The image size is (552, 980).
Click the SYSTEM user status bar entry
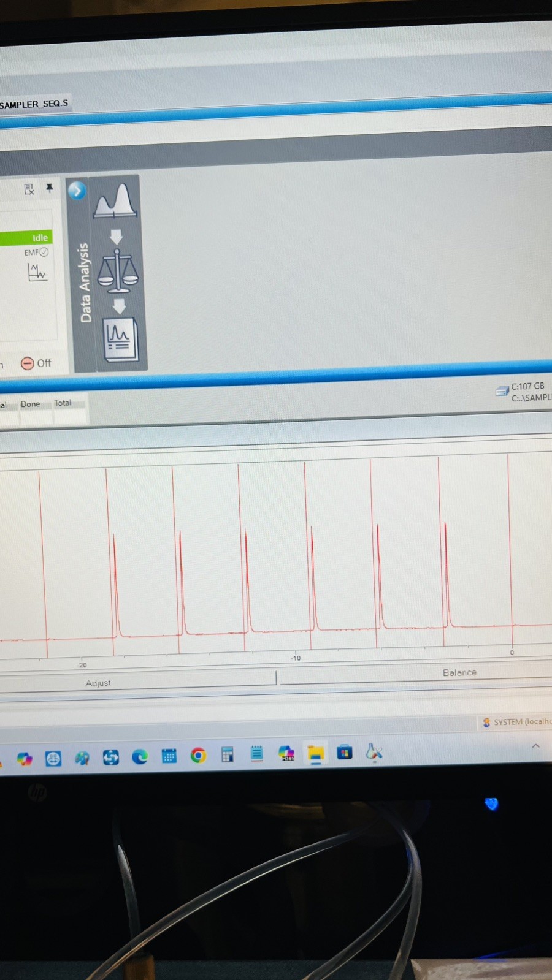[516, 722]
